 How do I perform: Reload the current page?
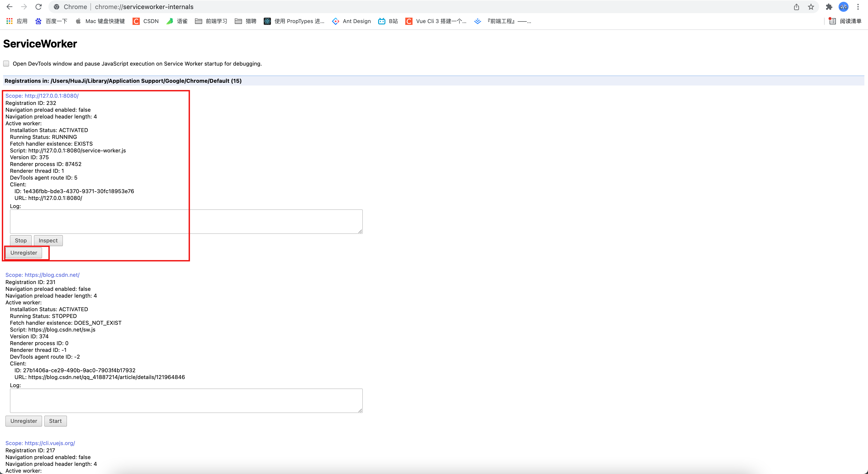click(x=38, y=7)
